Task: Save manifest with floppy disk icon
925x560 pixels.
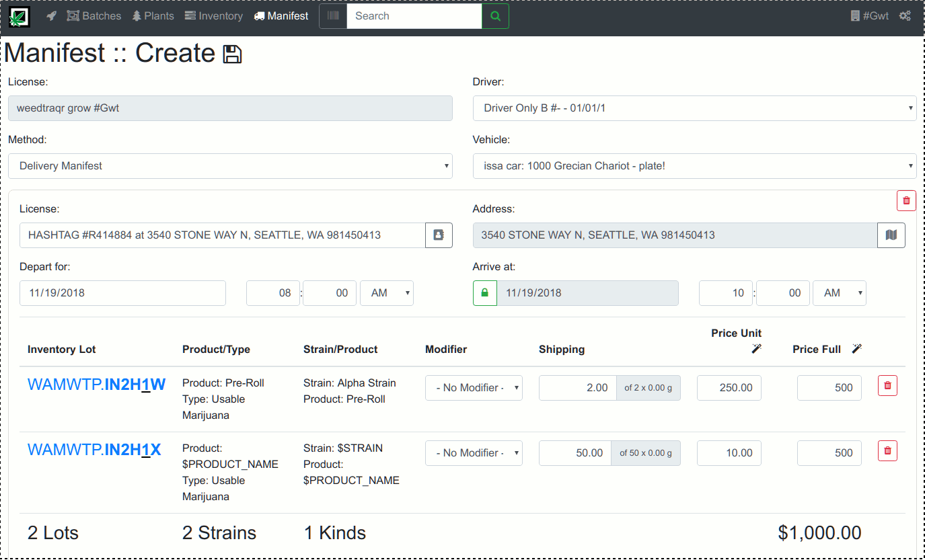Action: tap(232, 54)
